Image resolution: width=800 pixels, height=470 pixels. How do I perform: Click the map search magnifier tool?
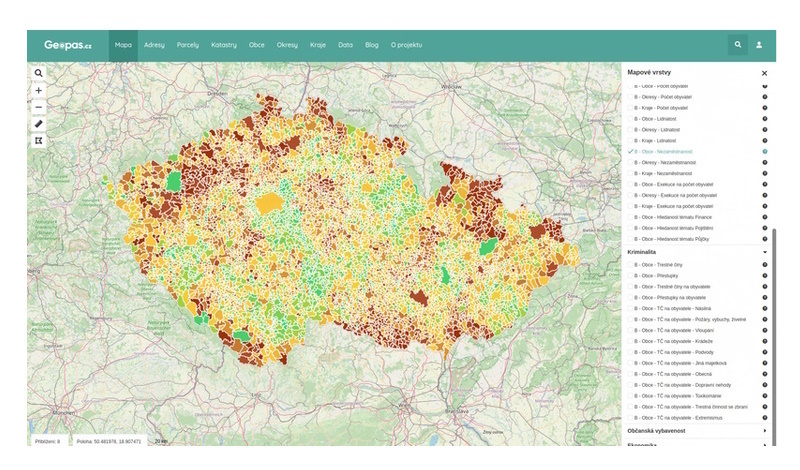click(x=39, y=73)
